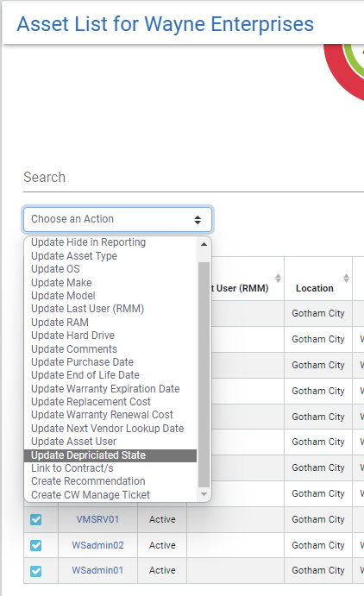Uncheck the VMSRV01 row checkbox
The width and height of the screenshot is (364, 596).
(36, 519)
